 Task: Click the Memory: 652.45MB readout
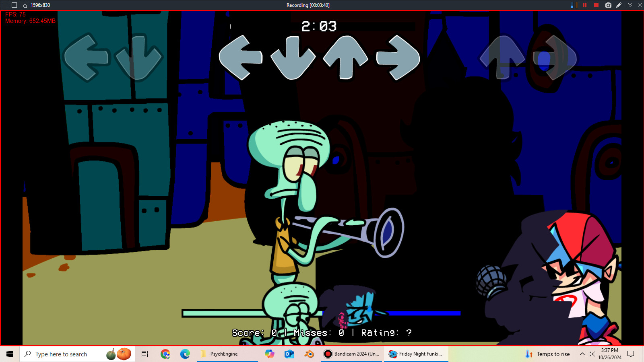pyautogui.click(x=30, y=21)
